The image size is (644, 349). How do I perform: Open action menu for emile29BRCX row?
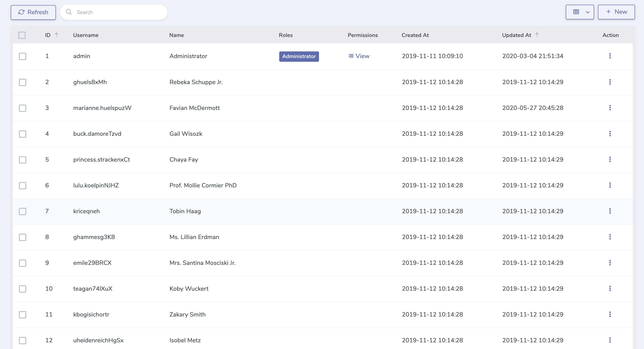click(x=610, y=263)
